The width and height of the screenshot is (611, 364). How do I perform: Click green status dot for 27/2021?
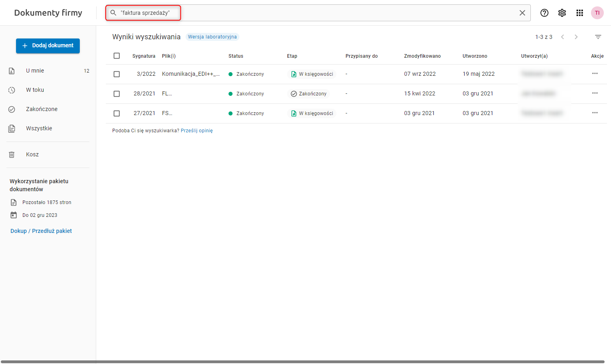231,113
